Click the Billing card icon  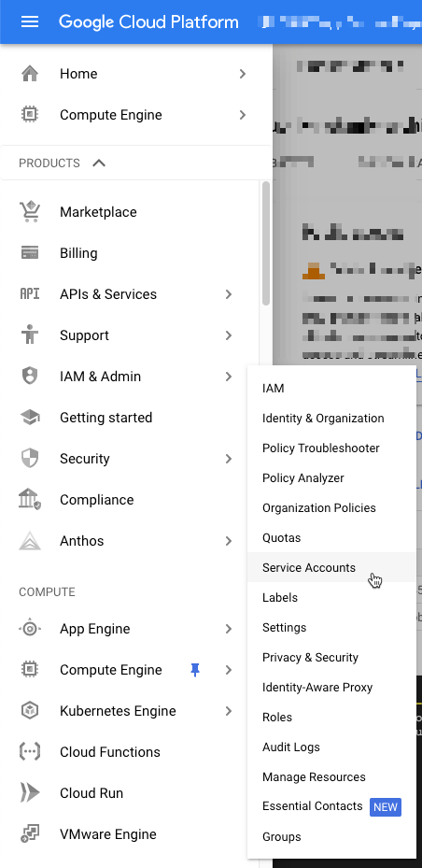point(29,253)
